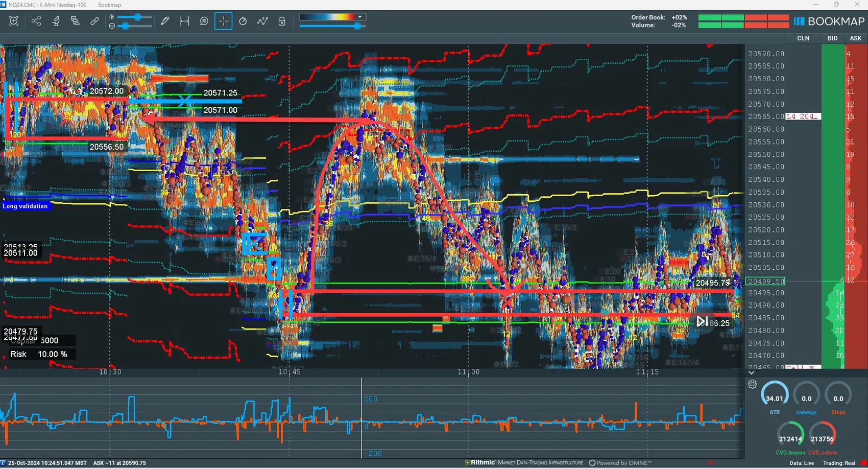This screenshot has height=469, width=868.
Task: Open the microscope studies icon
Action: tap(56, 21)
